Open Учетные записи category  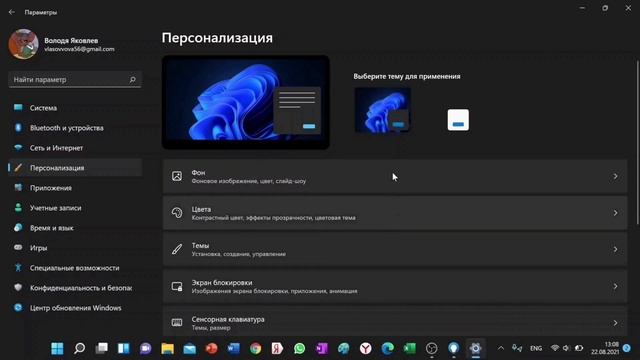(x=75, y=208)
